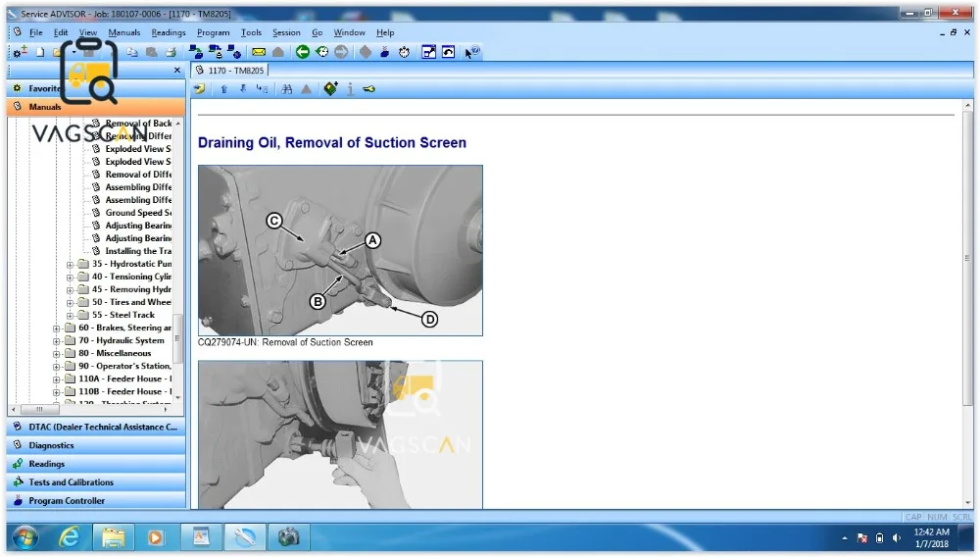Expand the '45 - Removing Hydr' folder
This screenshot has width=980, height=557.
coord(70,290)
